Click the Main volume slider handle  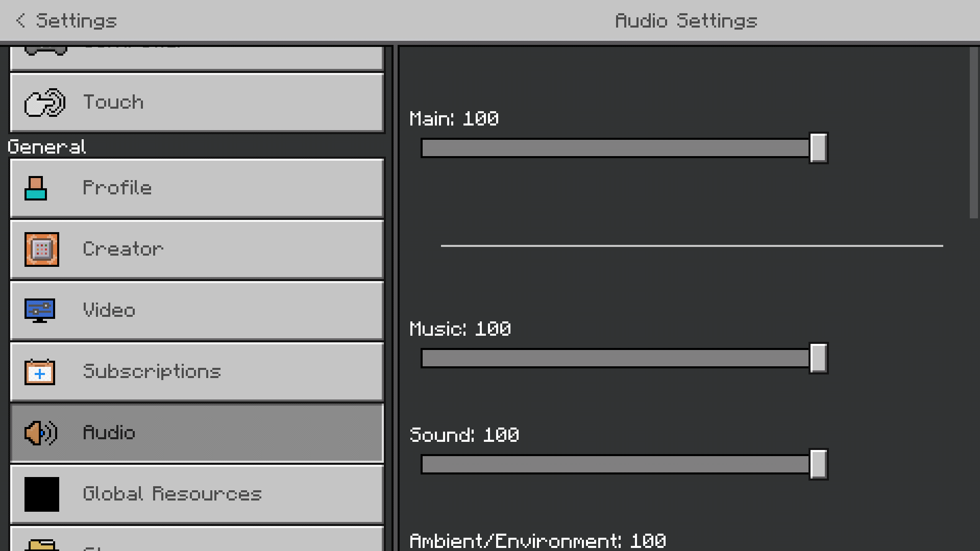(x=818, y=148)
